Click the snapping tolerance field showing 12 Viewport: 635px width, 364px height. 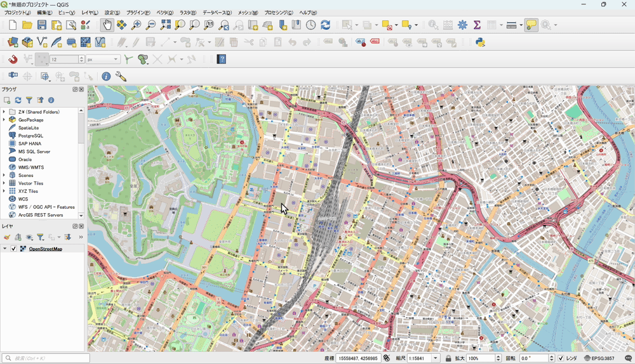64,60
